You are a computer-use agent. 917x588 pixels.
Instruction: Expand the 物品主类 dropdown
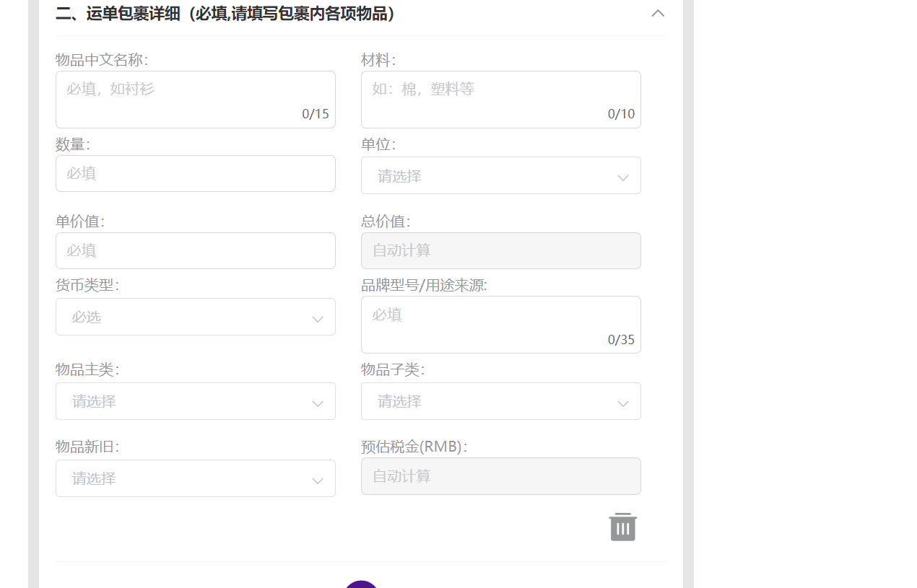[196, 401]
